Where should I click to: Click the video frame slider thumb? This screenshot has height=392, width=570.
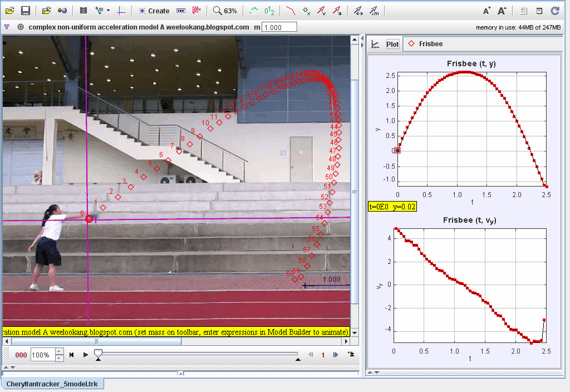coord(98,354)
